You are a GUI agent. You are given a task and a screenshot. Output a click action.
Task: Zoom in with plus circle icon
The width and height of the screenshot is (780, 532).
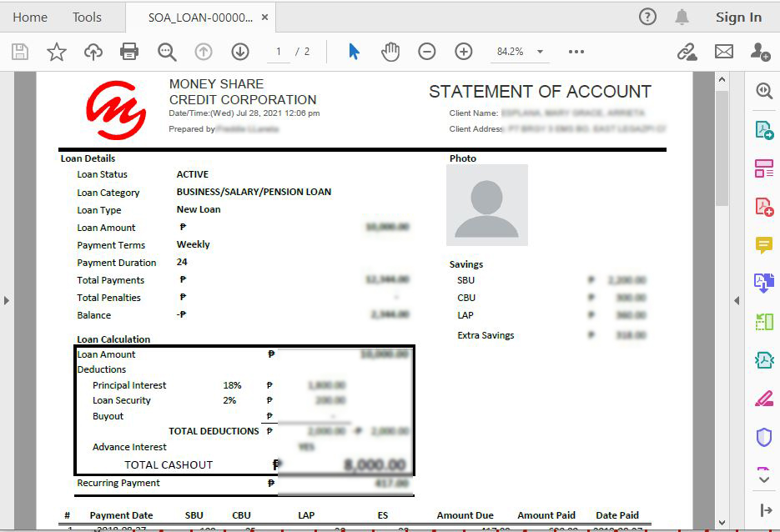click(x=464, y=52)
